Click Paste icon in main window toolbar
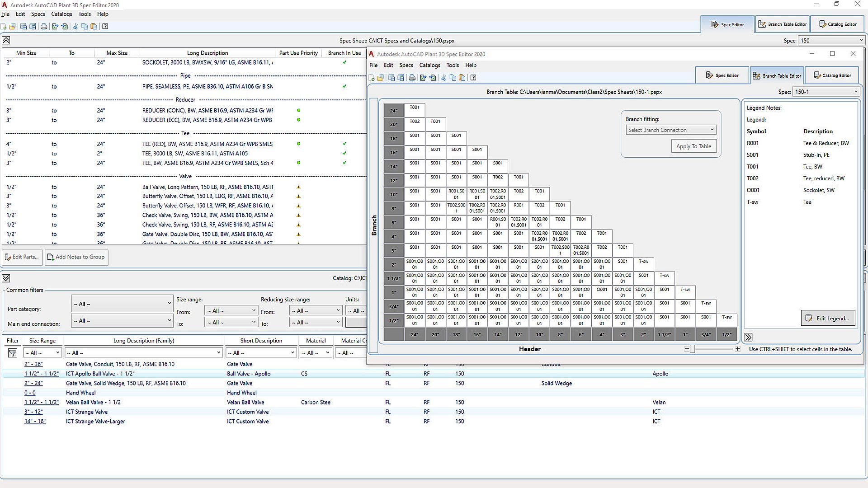Viewport: 868px width, 488px height. pyautogui.click(x=94, y=26)
